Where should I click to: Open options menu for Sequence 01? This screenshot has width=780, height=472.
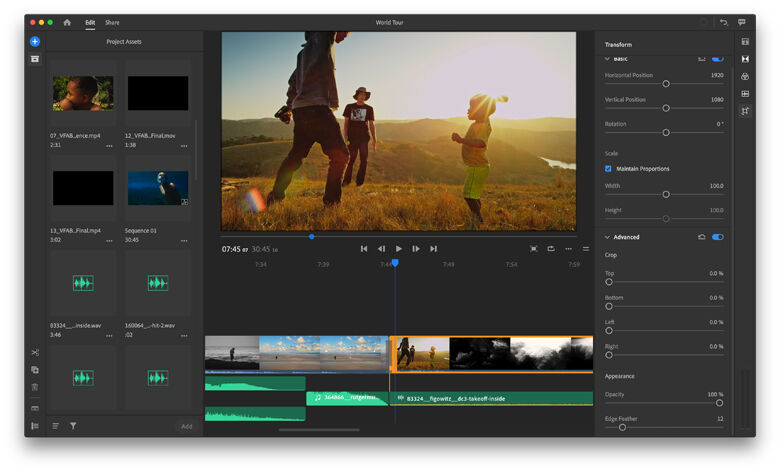click(x=184, y=241)
